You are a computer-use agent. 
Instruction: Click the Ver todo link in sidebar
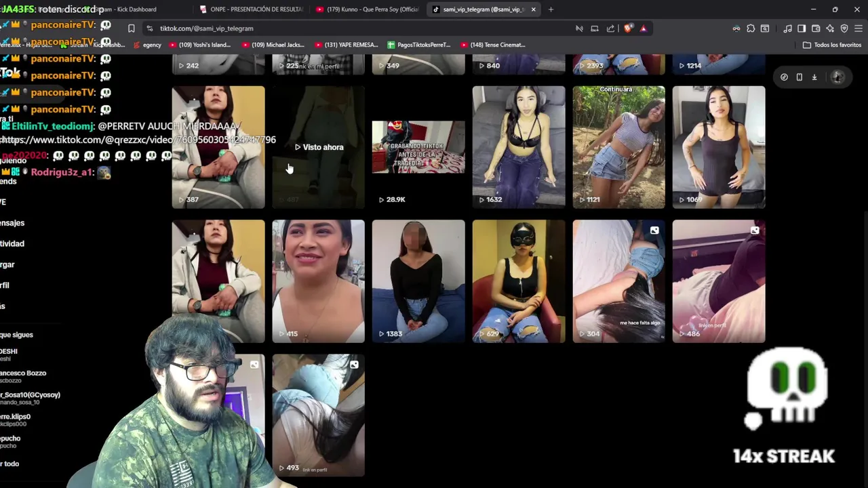[x=9, y=464]
